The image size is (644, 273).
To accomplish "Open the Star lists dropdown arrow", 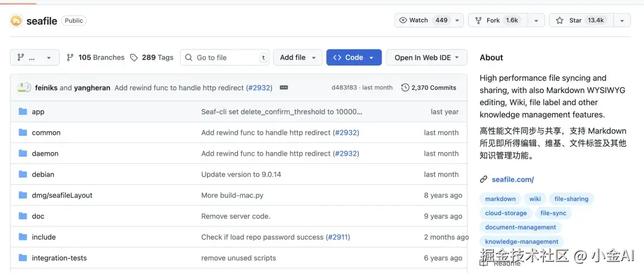I will pyautogui.click(x=622, y=20).
